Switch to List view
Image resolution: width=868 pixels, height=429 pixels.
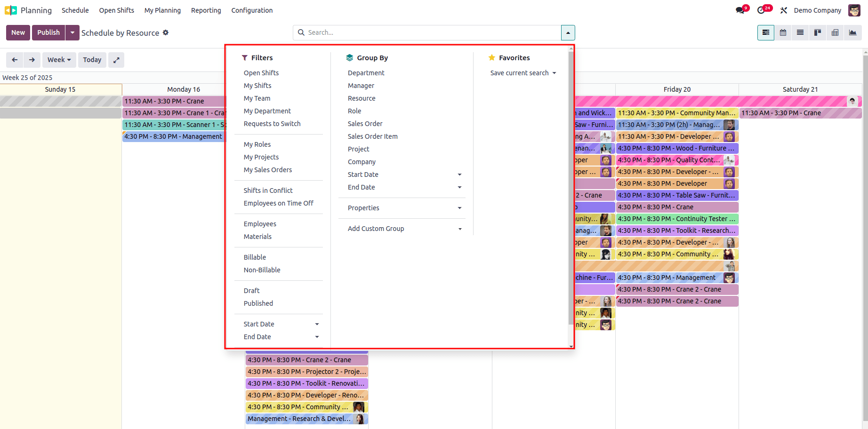click(x=800, y=32)
